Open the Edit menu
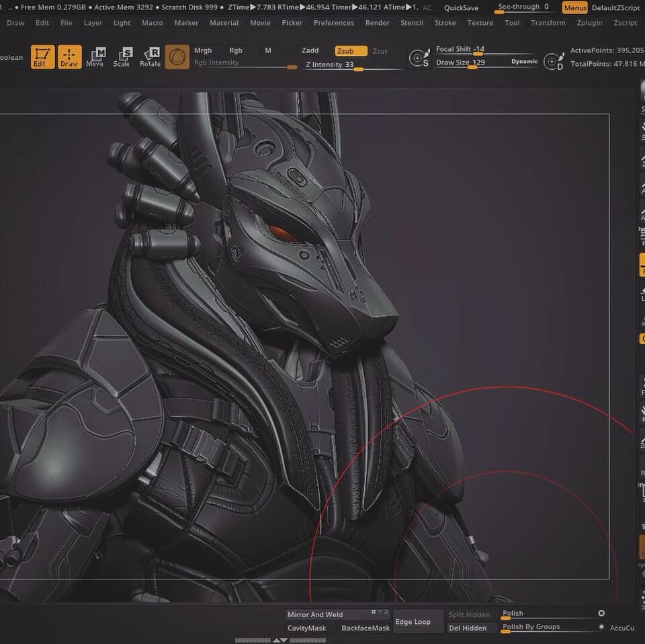645x644 pixels. click(42, 23)
